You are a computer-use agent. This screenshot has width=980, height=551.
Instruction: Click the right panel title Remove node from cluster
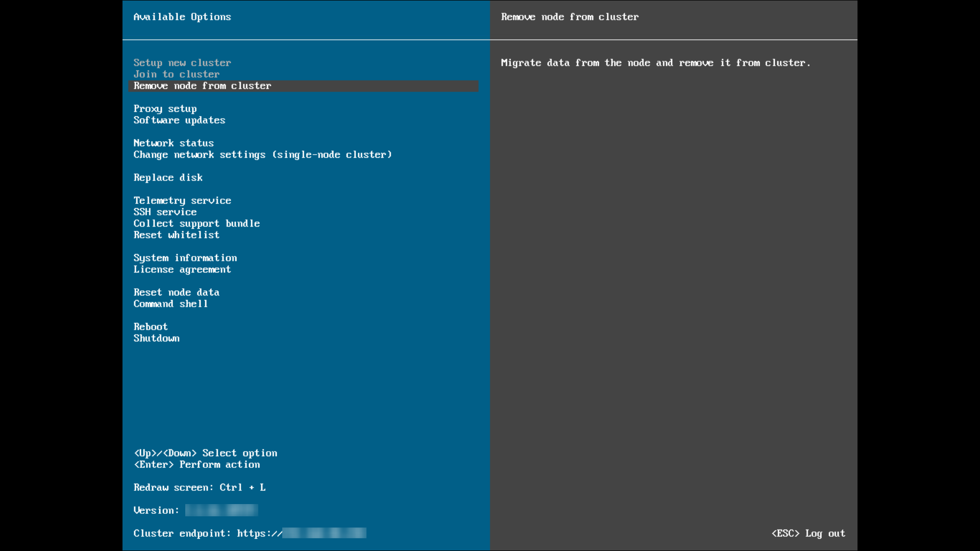[x=570, y=17]
